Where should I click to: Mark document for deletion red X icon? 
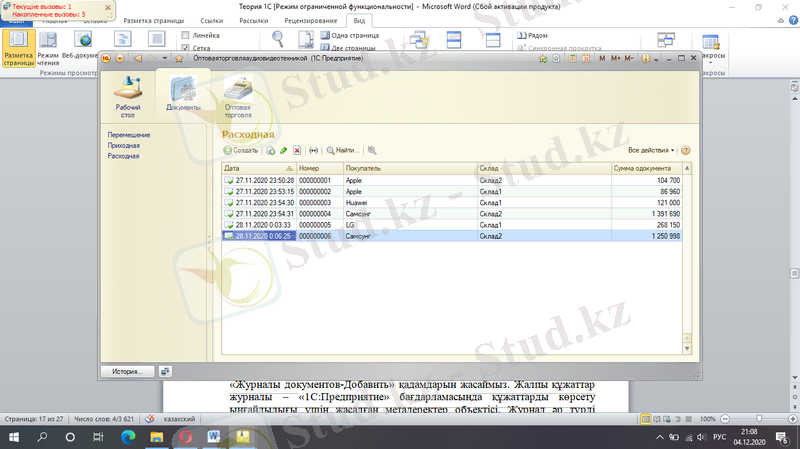[x=297, y=151]
